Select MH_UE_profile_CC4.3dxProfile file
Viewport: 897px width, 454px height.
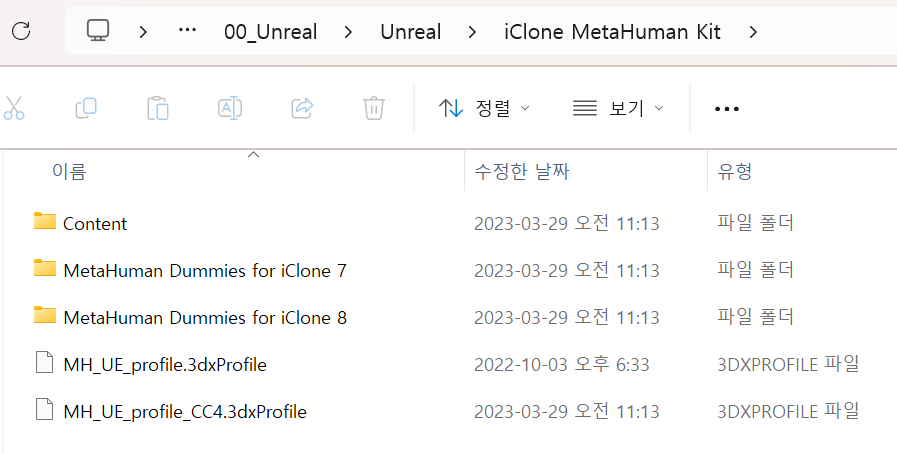tap(185, 412)
